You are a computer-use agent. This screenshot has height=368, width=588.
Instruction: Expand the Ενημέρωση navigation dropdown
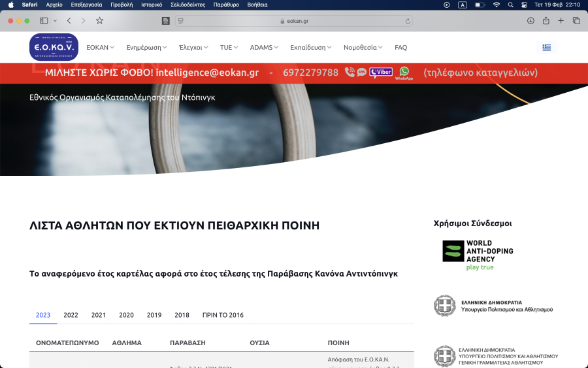tap(146, 48)
